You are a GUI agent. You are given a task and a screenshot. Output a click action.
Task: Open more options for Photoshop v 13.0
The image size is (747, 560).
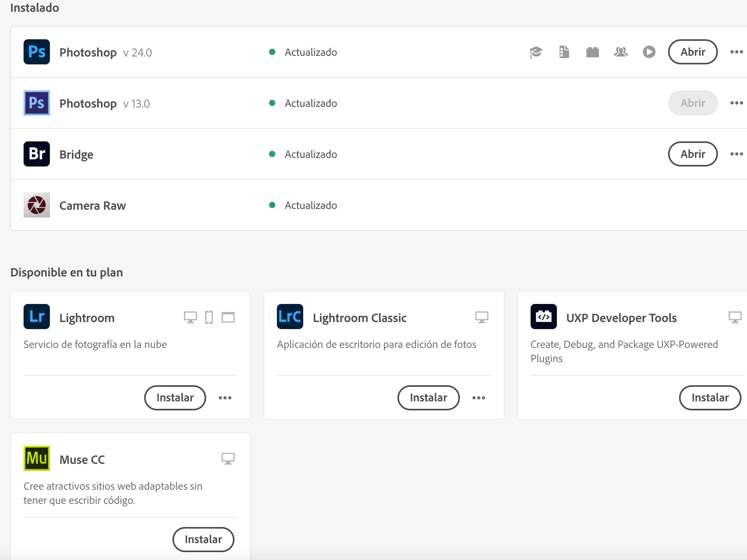point(736,103)
